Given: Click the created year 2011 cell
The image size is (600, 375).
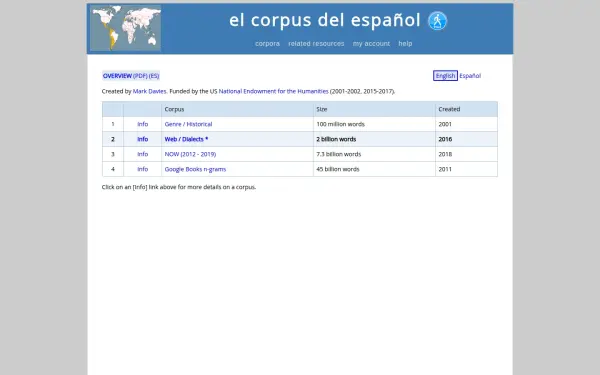Looking at the screenshot, I should tap(466, 169).
